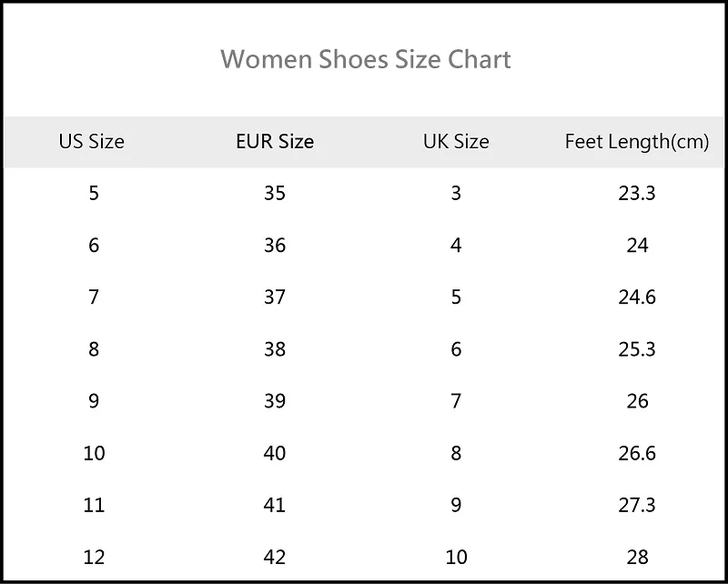Click the Feet Length(cm) column header

[636, 142]
